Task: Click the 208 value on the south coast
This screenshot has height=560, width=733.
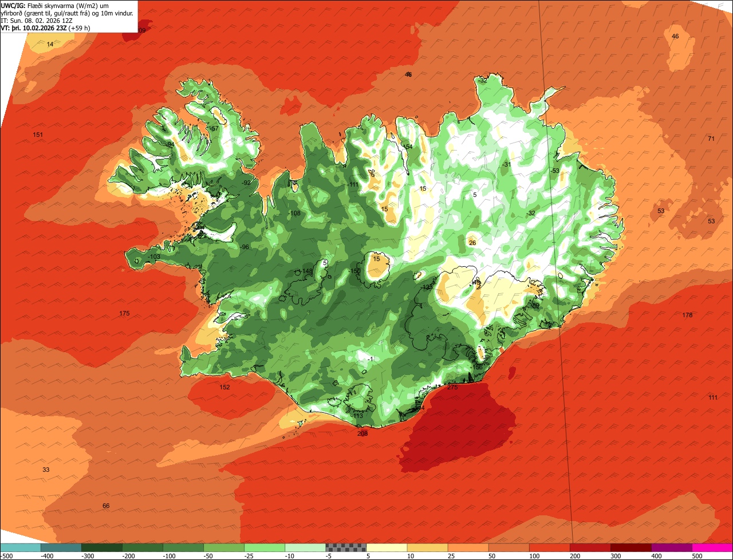Action: click(362, 433)
